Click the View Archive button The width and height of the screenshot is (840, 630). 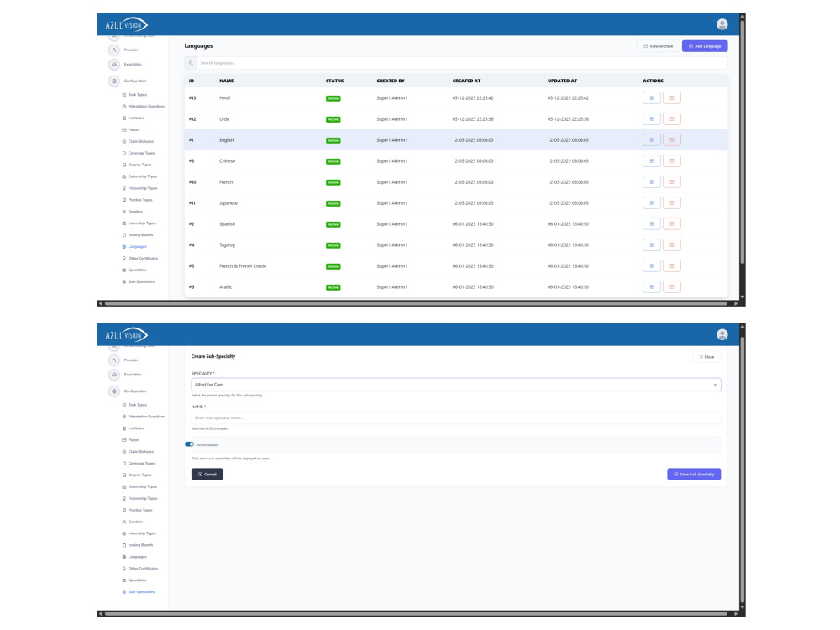658,46
